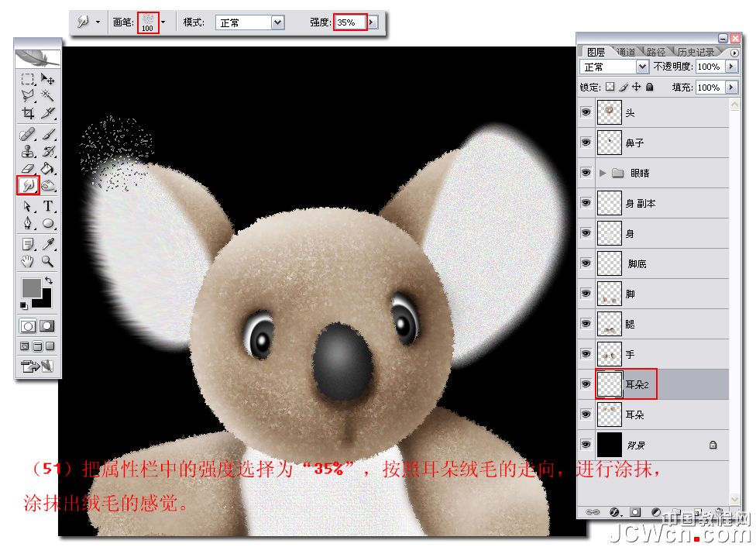Click the foreground color swatch
Viewport: 756px width, 547px height.
[29, 287]
